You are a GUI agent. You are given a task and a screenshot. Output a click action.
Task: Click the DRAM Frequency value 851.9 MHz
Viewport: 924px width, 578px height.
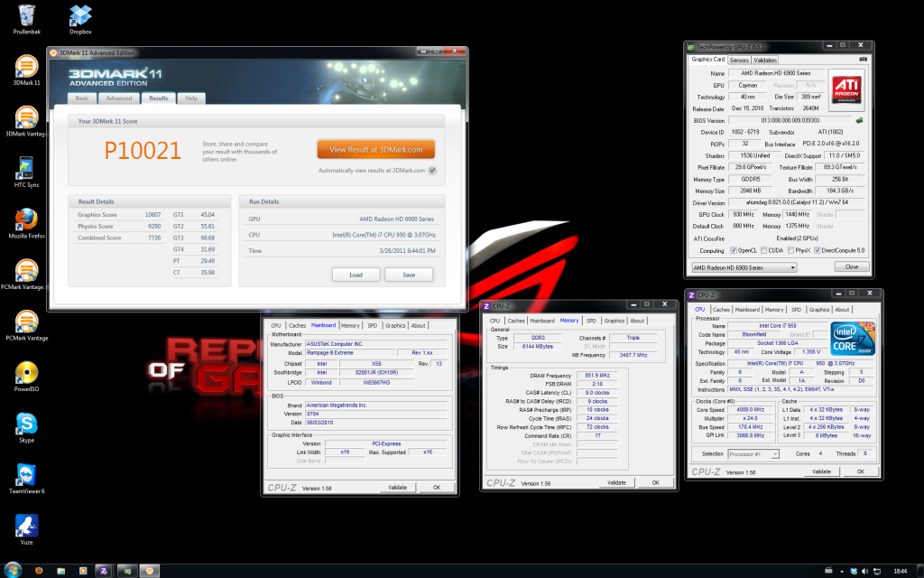[x=597, y=376]
